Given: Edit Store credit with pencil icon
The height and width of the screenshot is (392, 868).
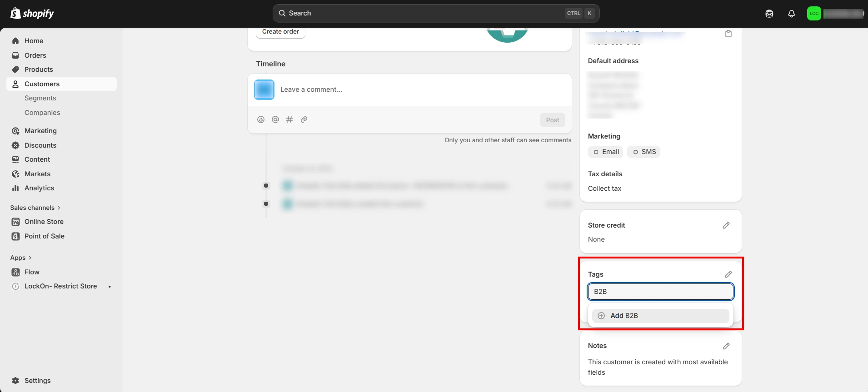Looking at the screenshot, I should coord(726,225).
